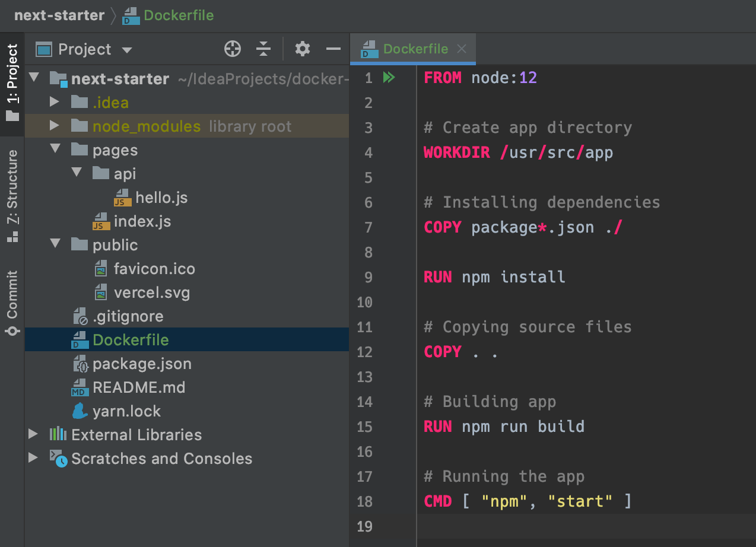The width and height of the screenshot is (756, 547).
Task: Click next-starter in the breadcrumb bar
Action: click(59, 15)
